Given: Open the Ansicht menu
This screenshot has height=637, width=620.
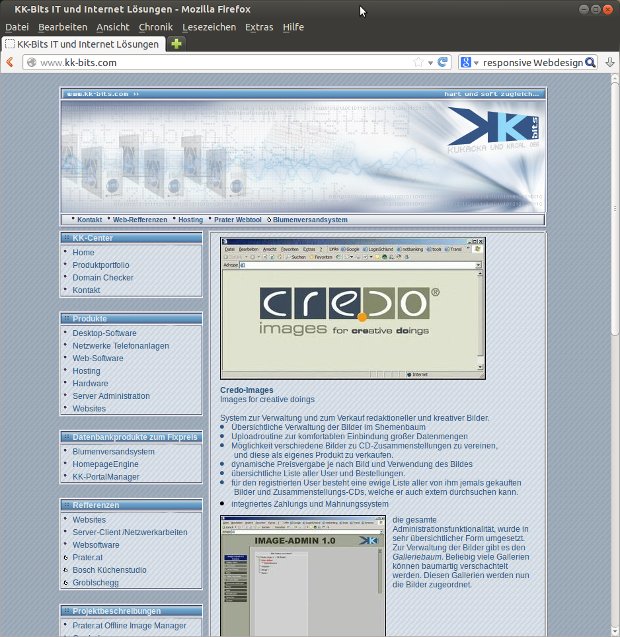Looking at the screenshot, I should click(x=113, y=27).
